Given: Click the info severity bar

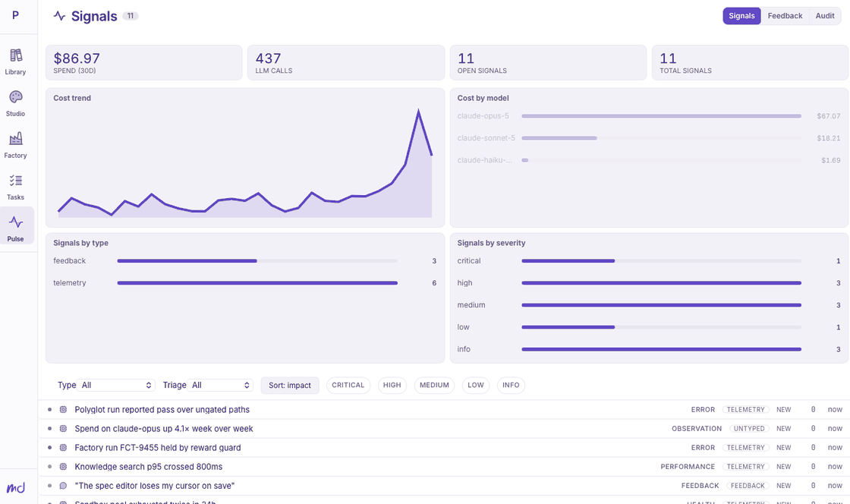Looking at the screenshot, I should (x=661, y=350).
